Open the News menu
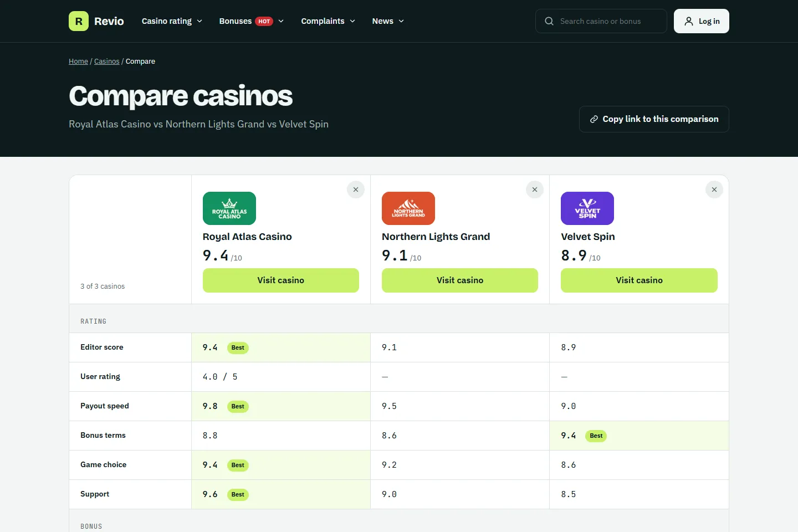This screenshot has height=532, width=798. click(388, 21)
